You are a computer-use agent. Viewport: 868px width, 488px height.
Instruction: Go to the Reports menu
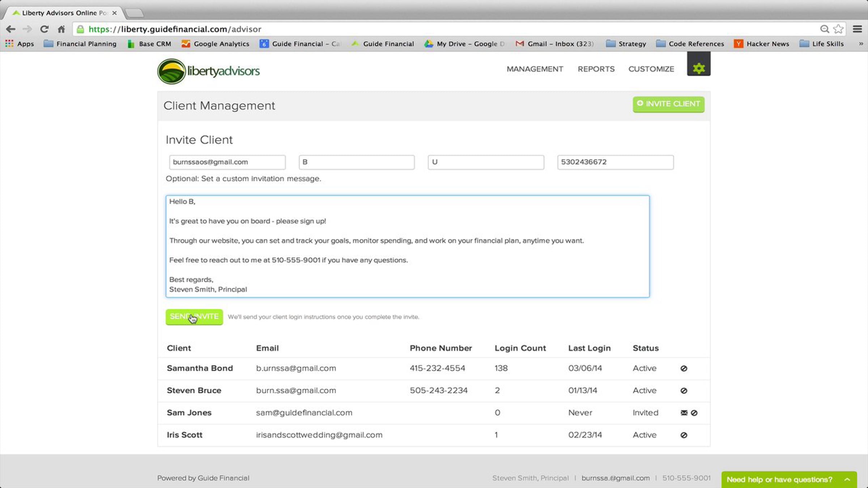[596, 69]
